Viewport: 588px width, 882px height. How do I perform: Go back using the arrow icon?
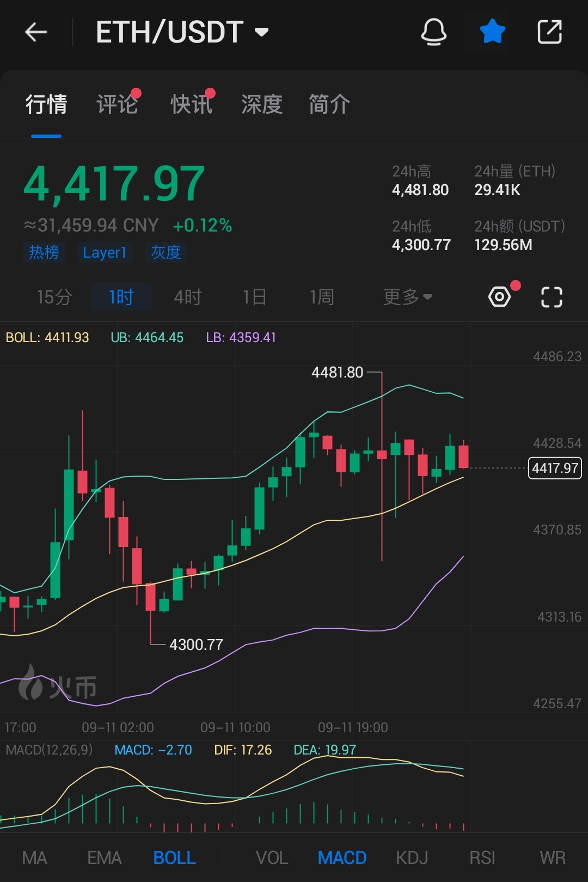[x=36, y=32]
